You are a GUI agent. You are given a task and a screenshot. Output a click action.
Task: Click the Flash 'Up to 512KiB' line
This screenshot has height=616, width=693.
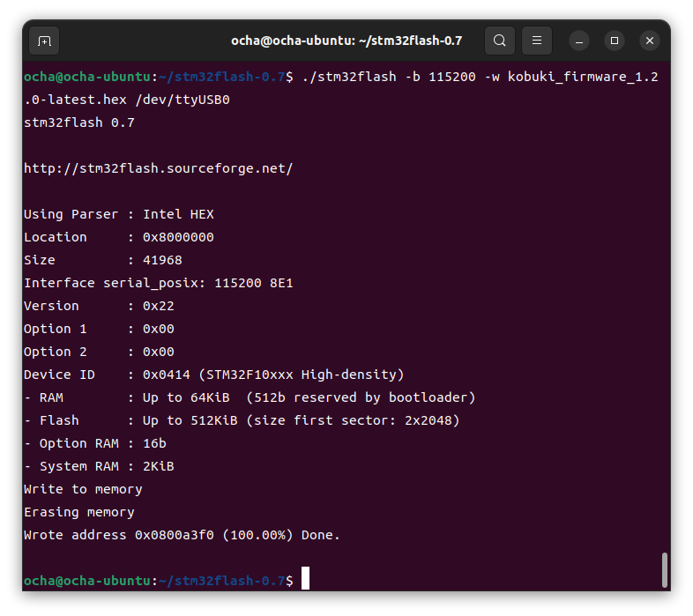[x=242, y=420]
